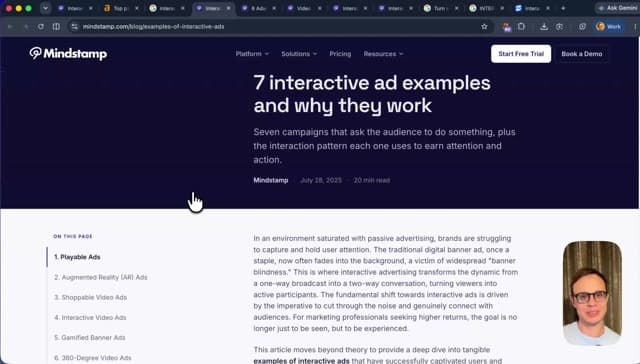Jump to '1. Playable Ads' section
Image resolution: width=640 pixels, height=364 pixels.
77,257
